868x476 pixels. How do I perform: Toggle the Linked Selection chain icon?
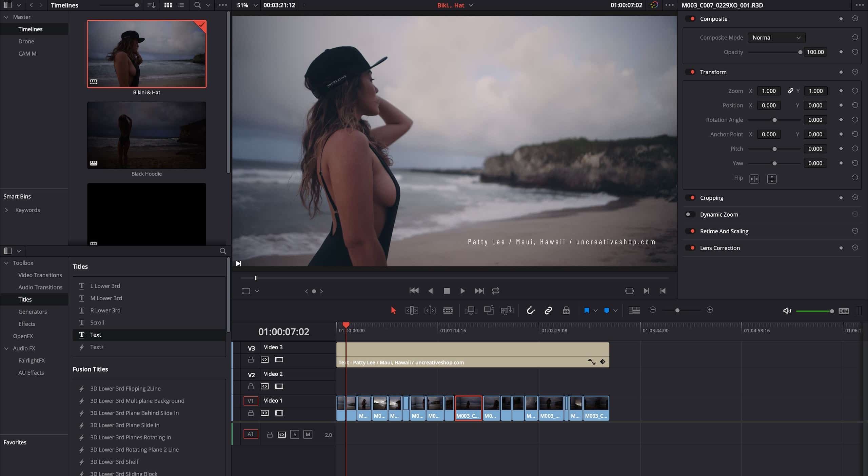[548, 310]
